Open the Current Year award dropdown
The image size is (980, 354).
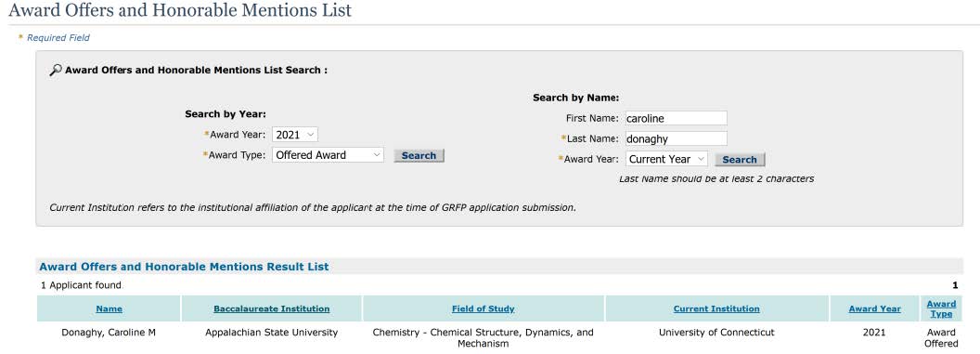pos(666,159)
